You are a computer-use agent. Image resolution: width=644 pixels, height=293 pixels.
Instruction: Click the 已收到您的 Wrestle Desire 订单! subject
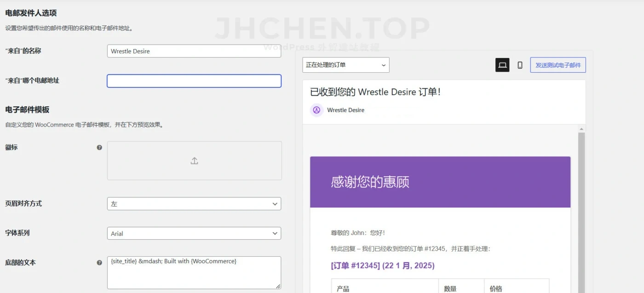[375, 92]
